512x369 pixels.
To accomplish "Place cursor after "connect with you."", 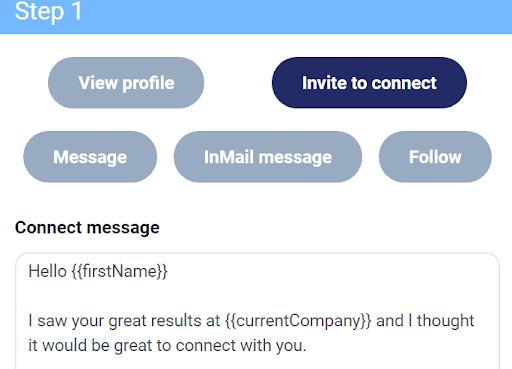I will (x=307, y=346).
